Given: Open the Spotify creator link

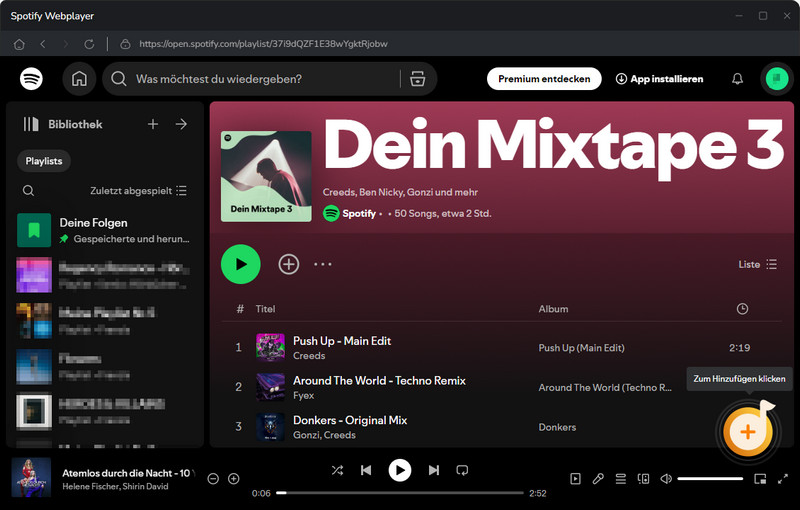Looking at the screenshot, I should [x=359, y=214].
